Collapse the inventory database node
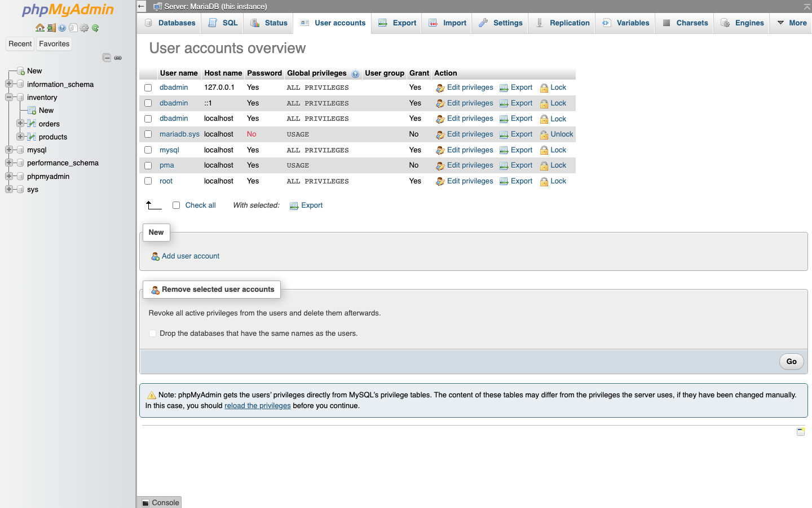 coord(9,97)
